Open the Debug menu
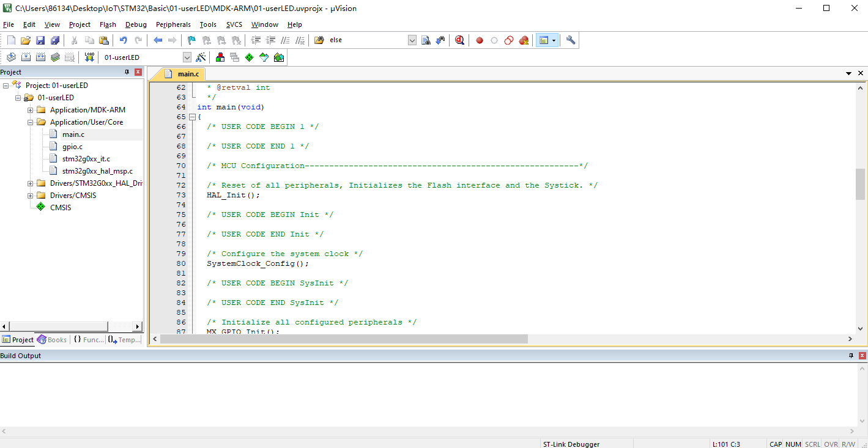Viewport: 868px width, 448px height. [136, 24]
